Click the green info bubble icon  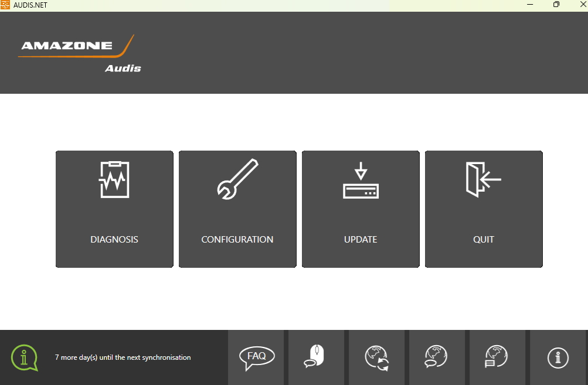point(24,357)
